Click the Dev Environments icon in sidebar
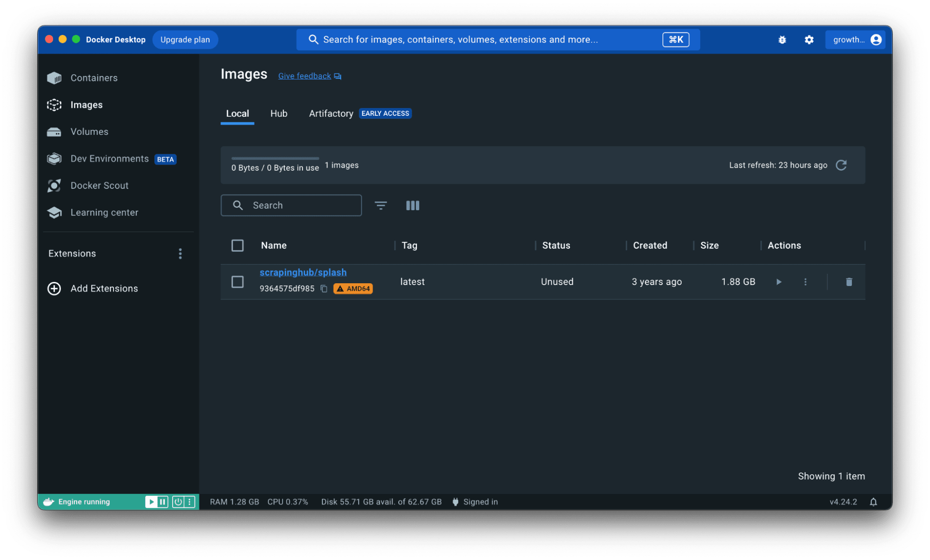The image size is (930, 560). pyautogui.click(x=55, y=158)
